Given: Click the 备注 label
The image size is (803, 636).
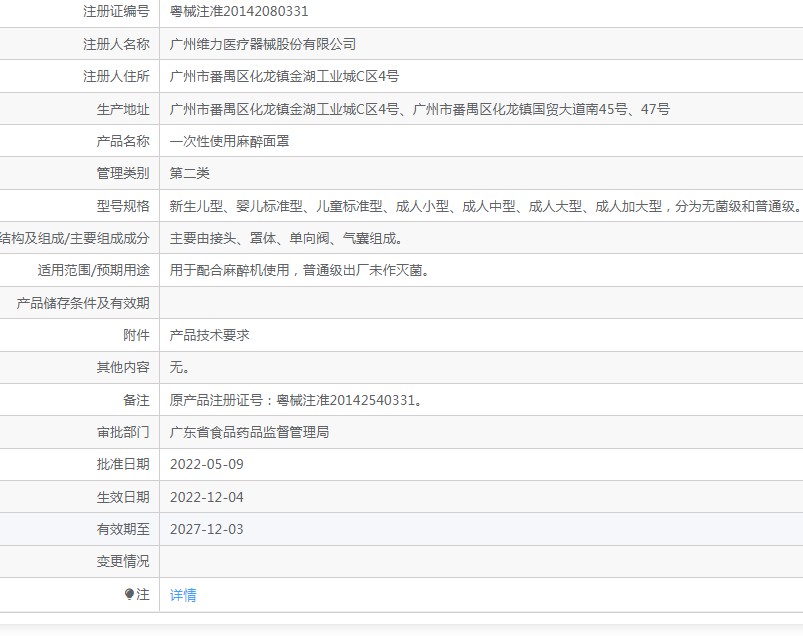Looking at the screenshot, I should [136, 400].
